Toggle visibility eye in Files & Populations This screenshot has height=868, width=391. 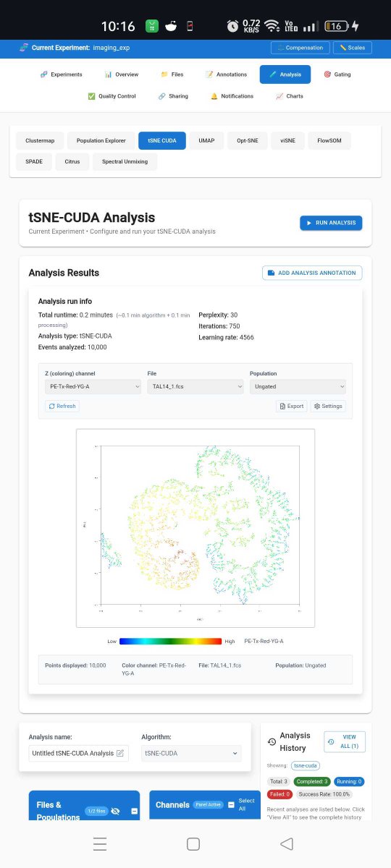[x=115, y=811]
